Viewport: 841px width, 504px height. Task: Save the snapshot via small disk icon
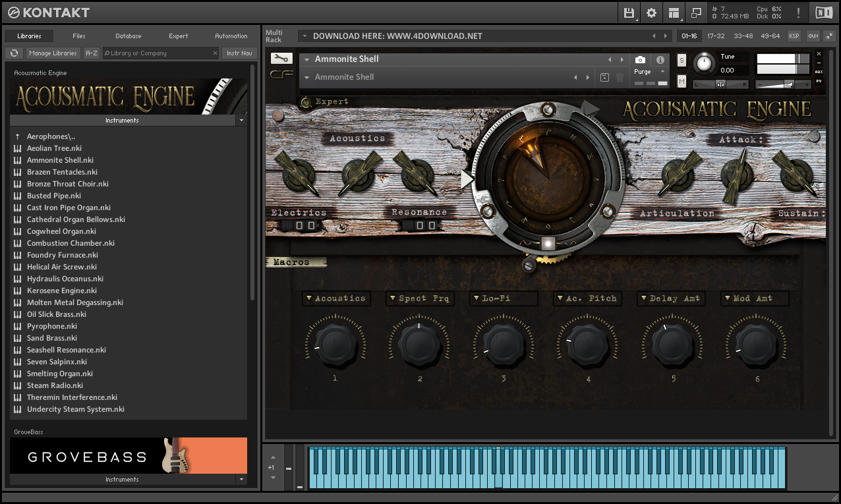(605, 77)
